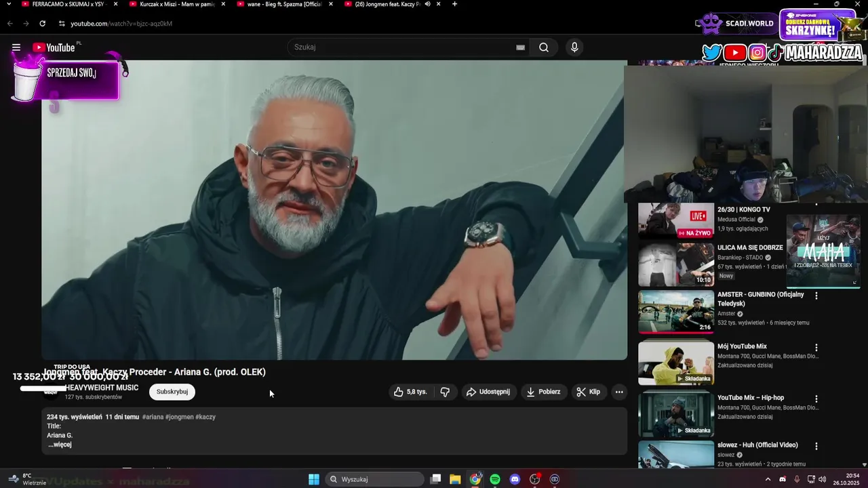Open Discord from taskbar
Image resolution: width=868 pixels, height=488 pixels.
515,479
